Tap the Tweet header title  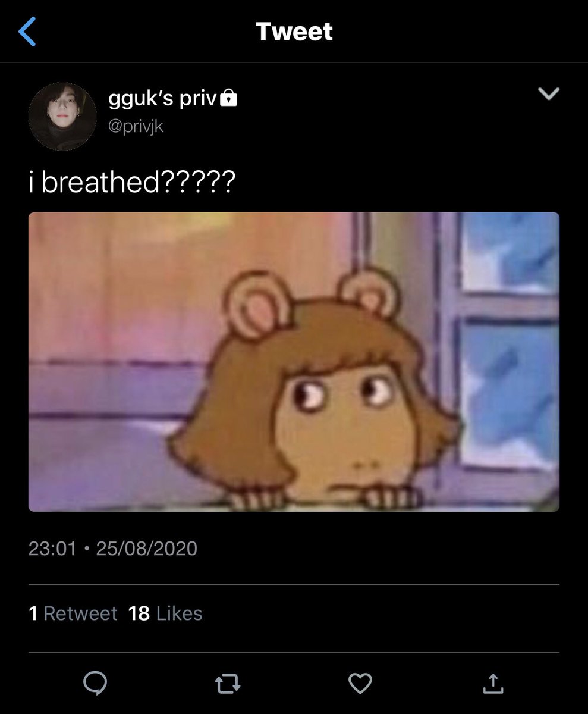click(294, 32)
